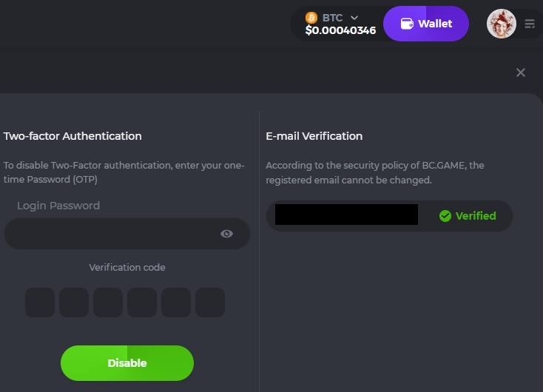Click third verification code box
Viewport: 543px width, 392px height.
108,303
